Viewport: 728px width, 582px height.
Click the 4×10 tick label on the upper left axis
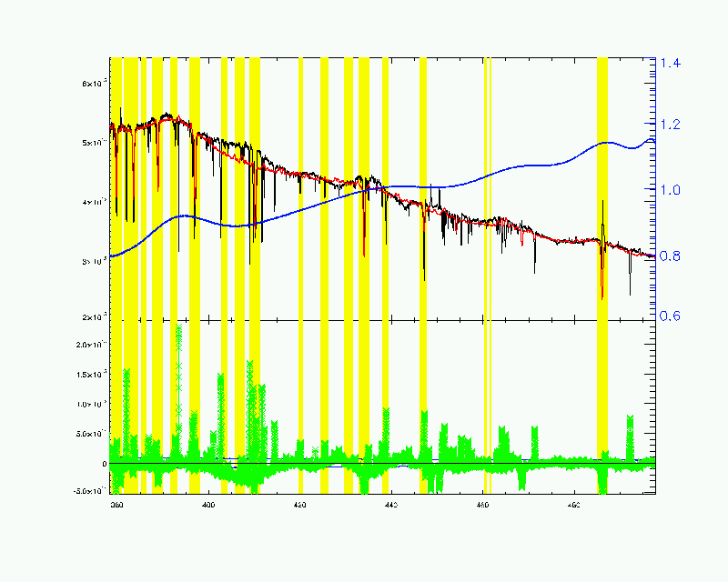tap(95, 202)
